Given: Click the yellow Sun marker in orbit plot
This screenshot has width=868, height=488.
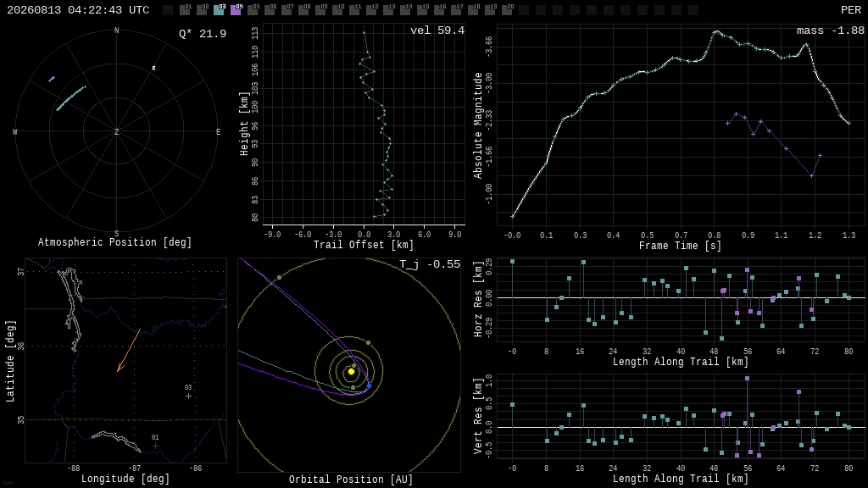Looking at the screenshot, I should point(351,371).
